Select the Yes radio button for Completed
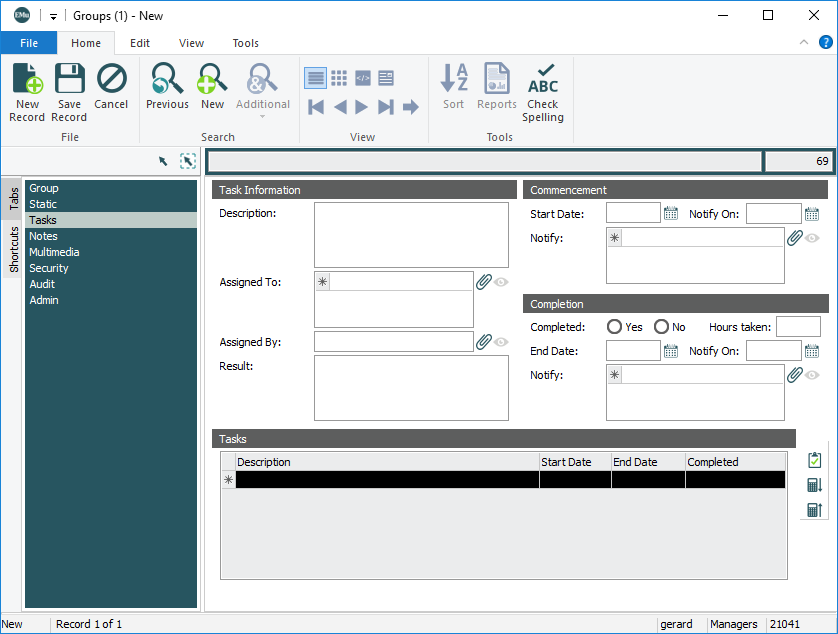838x634 pixels. pyautogui.click(x=615, y=327)
